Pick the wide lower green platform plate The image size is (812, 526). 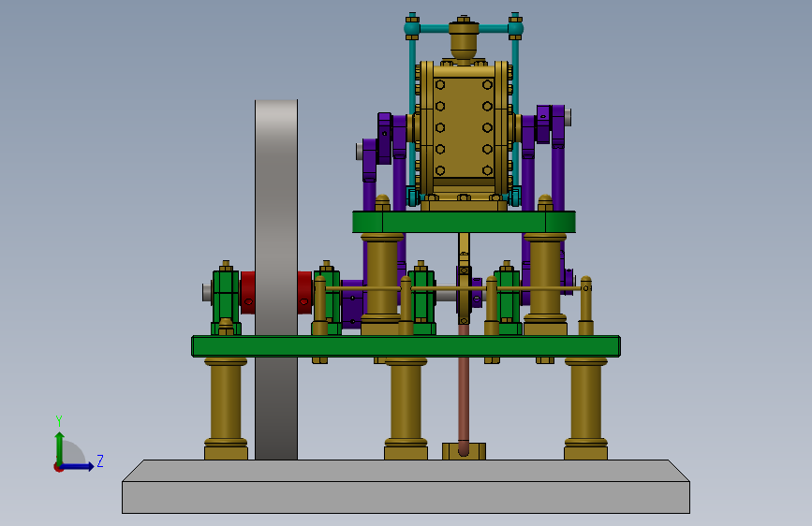(406, 346)
